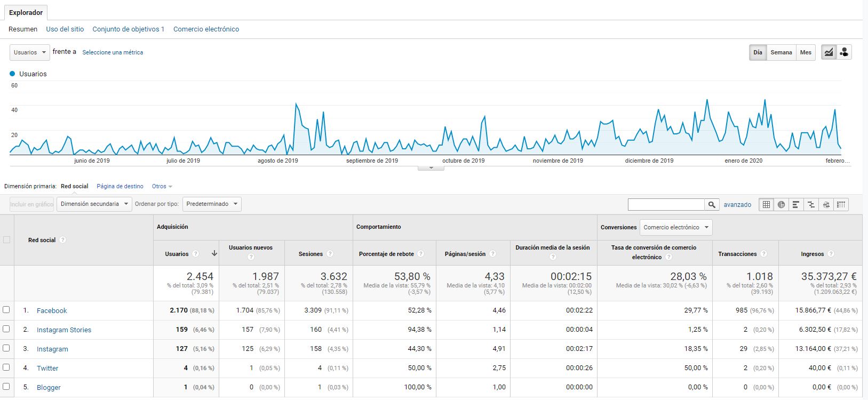Click the sort arrow in Usuarios column
868x400 pixels.
[214, 253]
